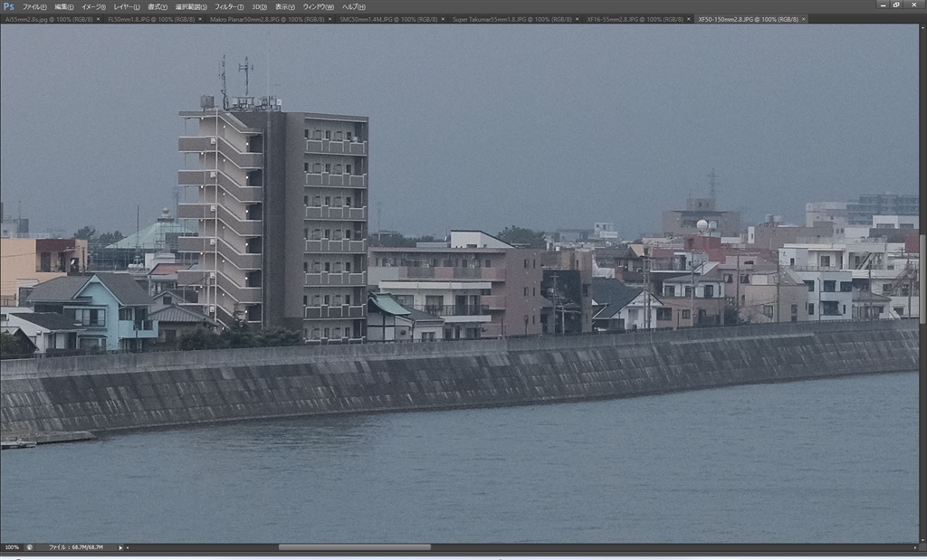Click the 100% zoom level field
The height and width of the screenshot is (560, 927).
12,547
